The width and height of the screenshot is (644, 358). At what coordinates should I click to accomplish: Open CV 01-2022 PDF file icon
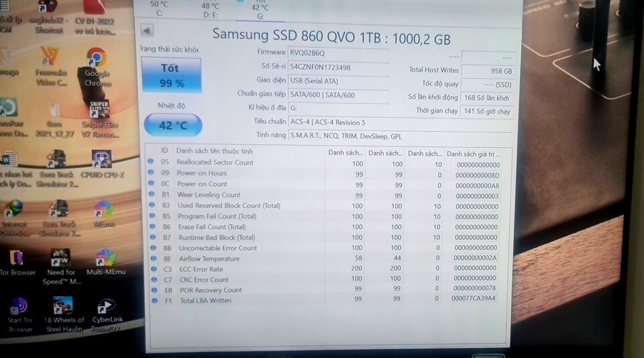point(95,18)
